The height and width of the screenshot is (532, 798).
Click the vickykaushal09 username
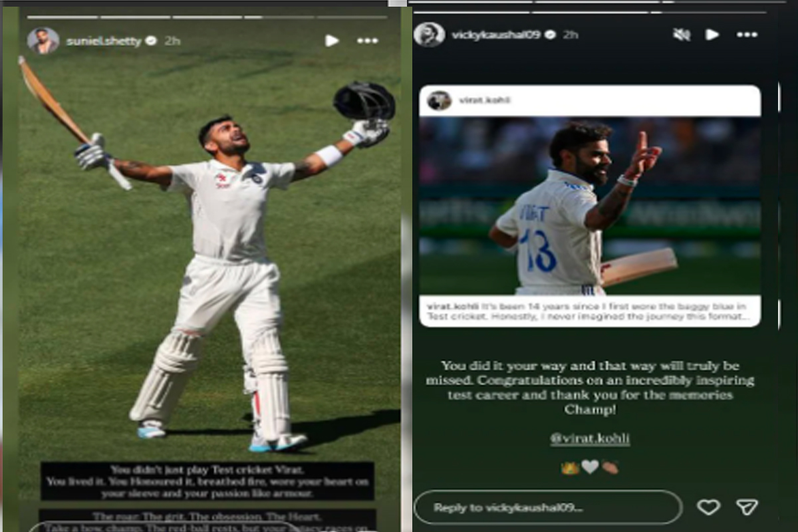coord(497,35)
